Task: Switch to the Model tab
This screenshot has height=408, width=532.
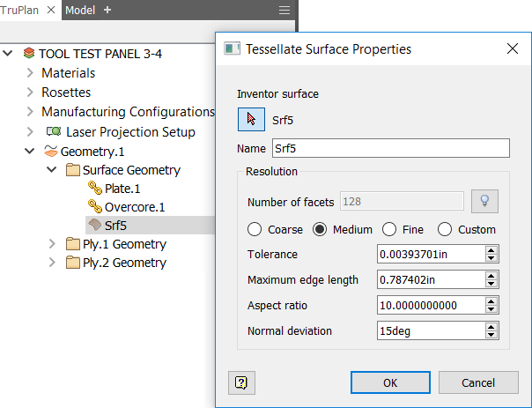Action: click(80, 10)
